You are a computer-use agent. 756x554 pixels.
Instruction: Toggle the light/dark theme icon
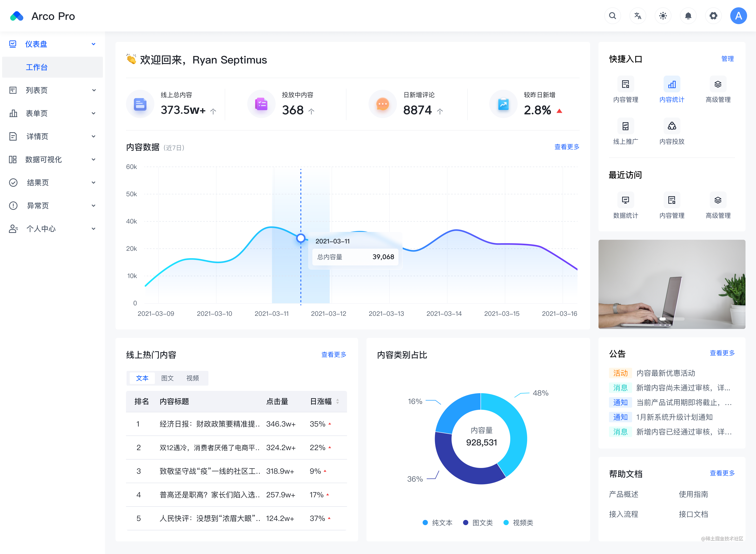click(x=663, y=16)
